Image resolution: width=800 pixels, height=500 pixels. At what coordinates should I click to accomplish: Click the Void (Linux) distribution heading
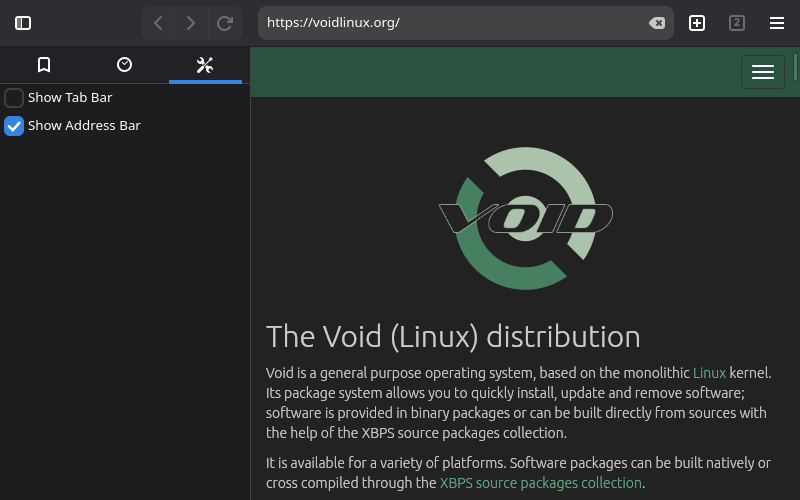[453, 336]
